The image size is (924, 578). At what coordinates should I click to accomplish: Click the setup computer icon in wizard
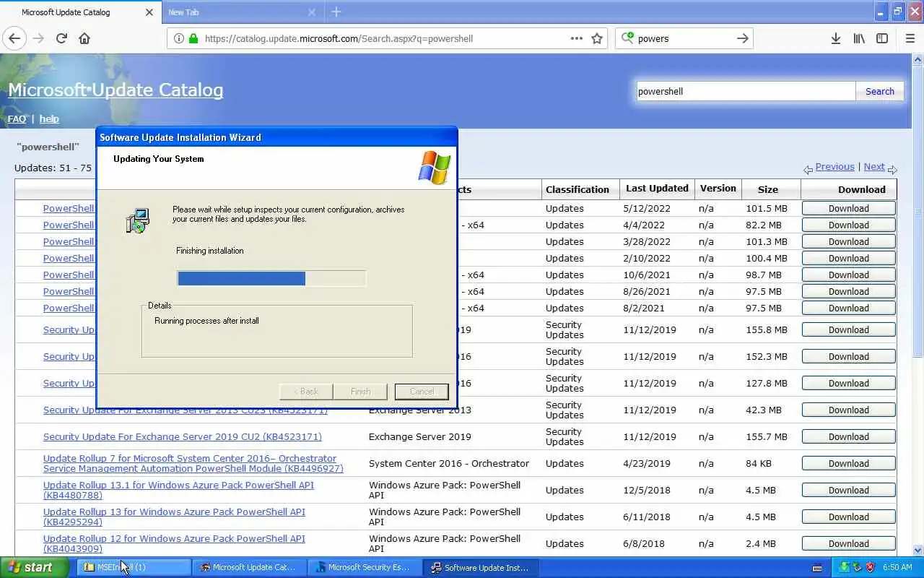137,221
